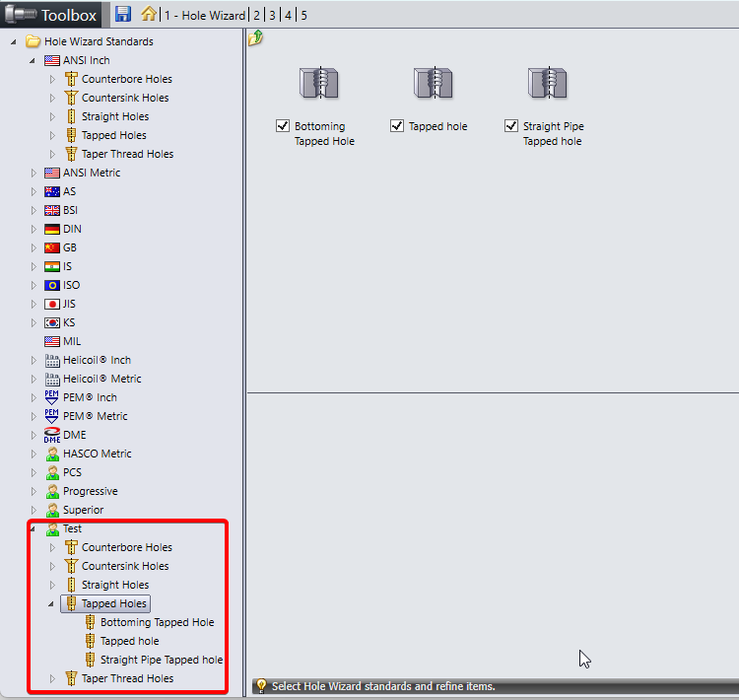Select the PEM Inch logo icon
This screenshot has height=700, width=739.
51,397
